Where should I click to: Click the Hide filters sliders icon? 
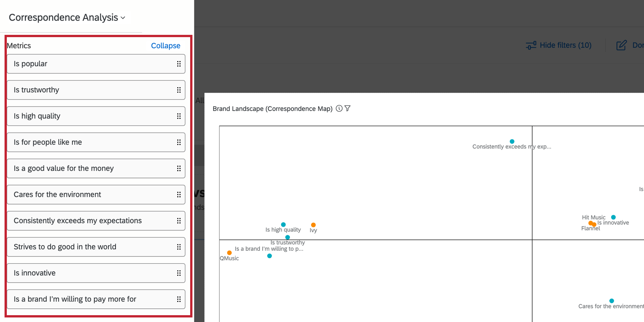click(x=531, y=45)
